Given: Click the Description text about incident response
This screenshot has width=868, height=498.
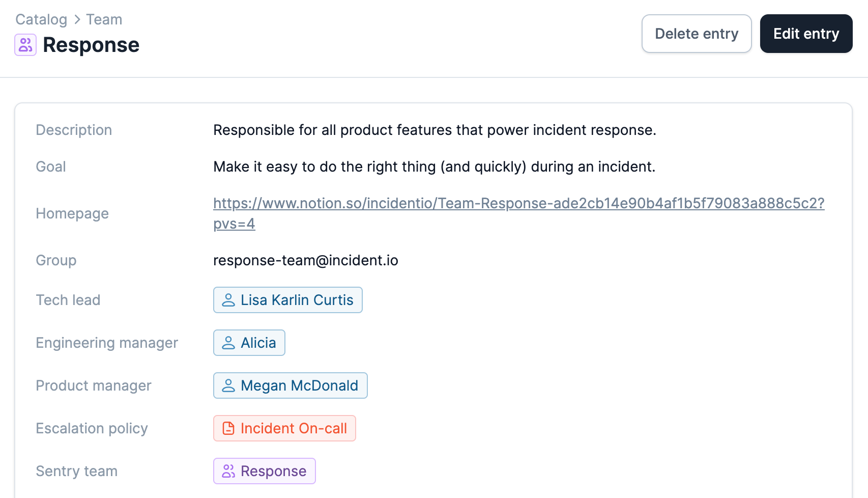Looking at the screenshot, I should (435, 130).
